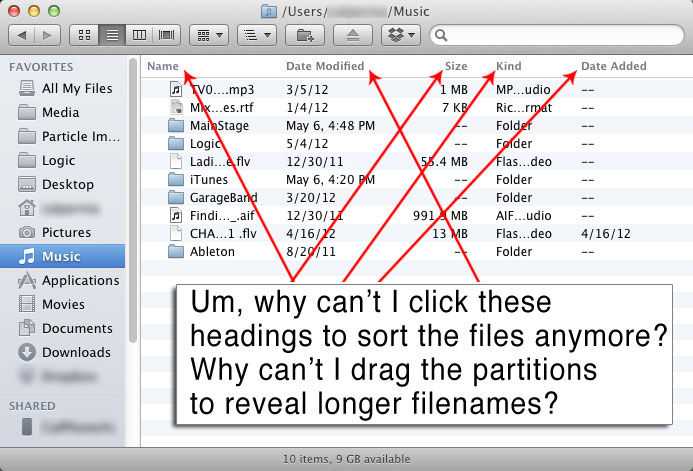
Task: Click the 3/5/12 date of TV0….mp3
Action: pos(307,90)
